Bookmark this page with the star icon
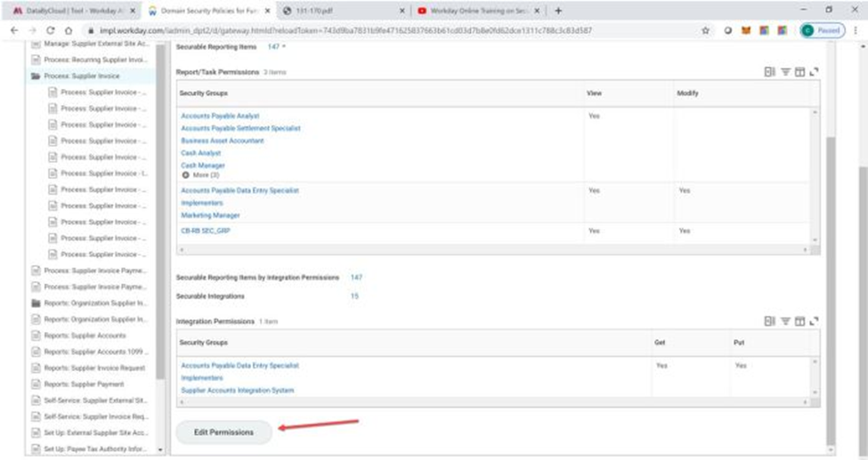This screenshot has width=868, height=460. 705,30
